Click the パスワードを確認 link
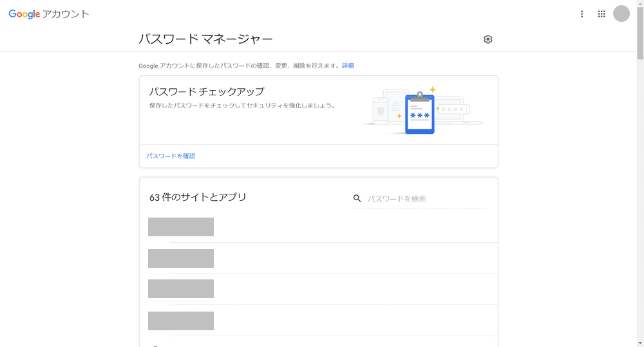 (x=171, y=156)
